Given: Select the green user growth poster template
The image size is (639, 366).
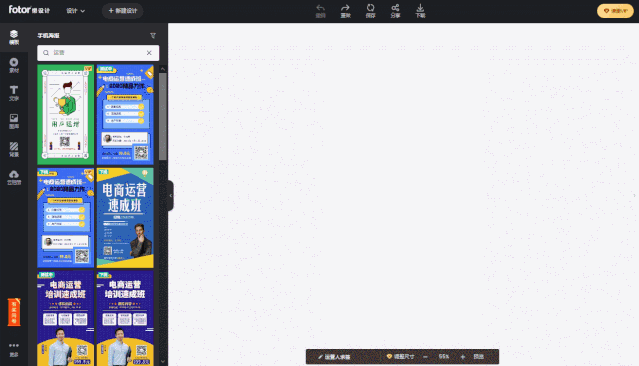Looking at the screenshot, I should (66, 115).
